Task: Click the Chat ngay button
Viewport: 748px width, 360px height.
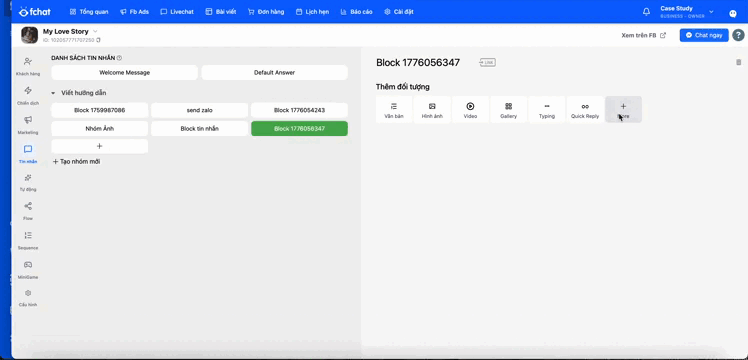Action: pos(704,35)
